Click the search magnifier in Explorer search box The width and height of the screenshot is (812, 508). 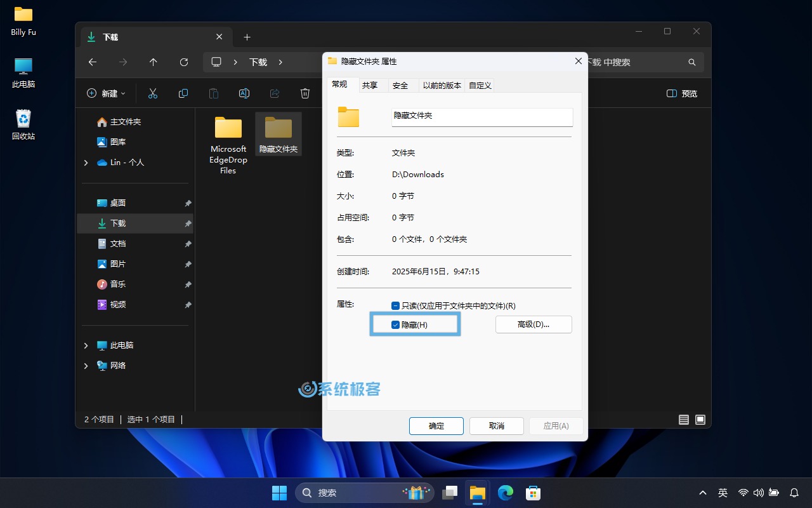pyautogui.click(x=692, y=62)
